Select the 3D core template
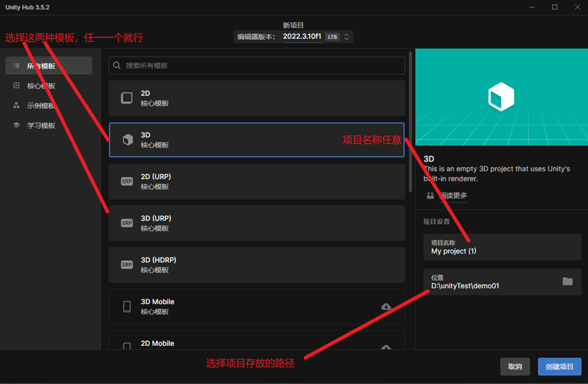 (x=257, y=140)
